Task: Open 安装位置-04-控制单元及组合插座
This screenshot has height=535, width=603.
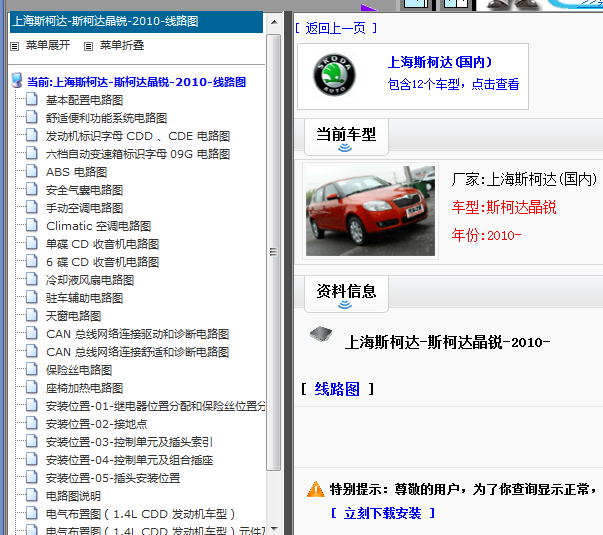Action: [130, 460]
